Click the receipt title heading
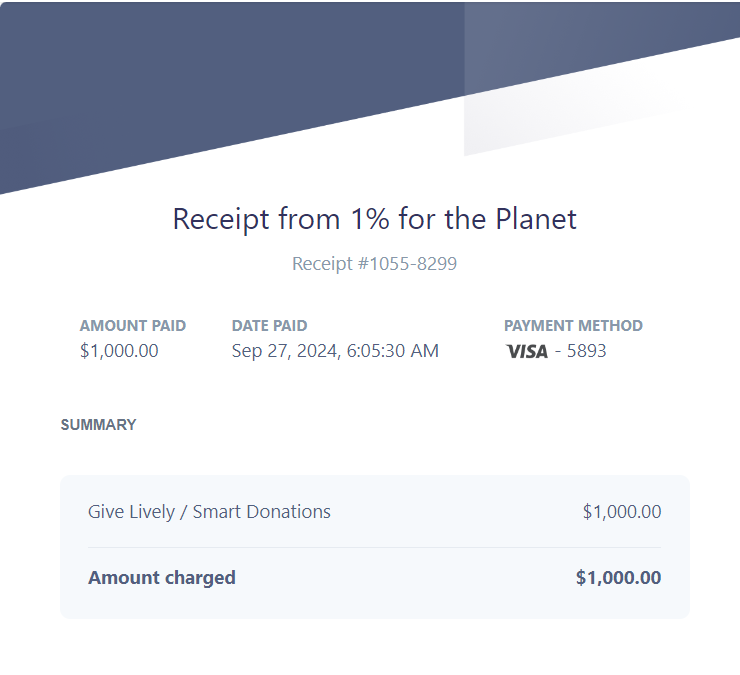The height and width of the screenshot is (675, 740). (374, 219)
